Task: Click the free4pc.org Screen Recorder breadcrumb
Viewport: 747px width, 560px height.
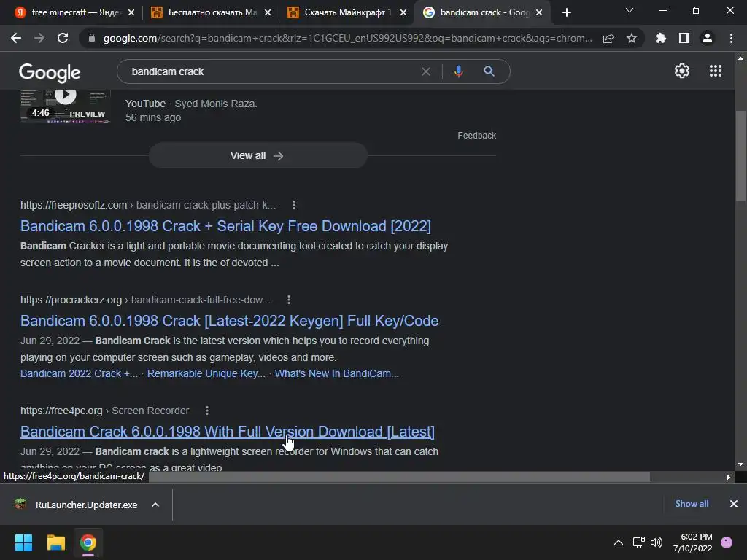Action: tap(150, 411)
